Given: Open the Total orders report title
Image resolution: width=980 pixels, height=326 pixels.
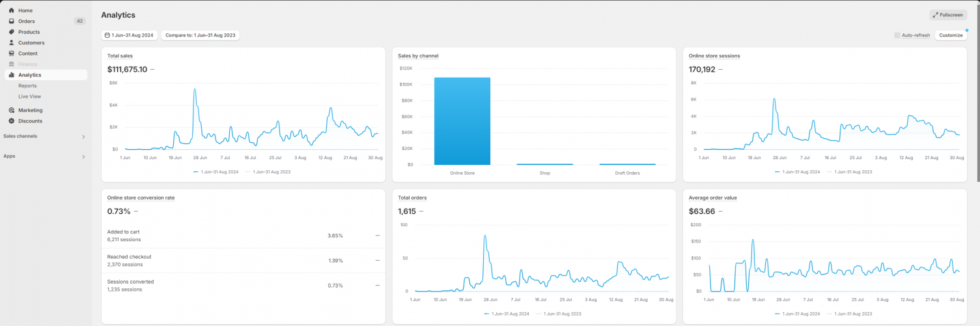Looking at the screenshot, I should coord(412,198).
